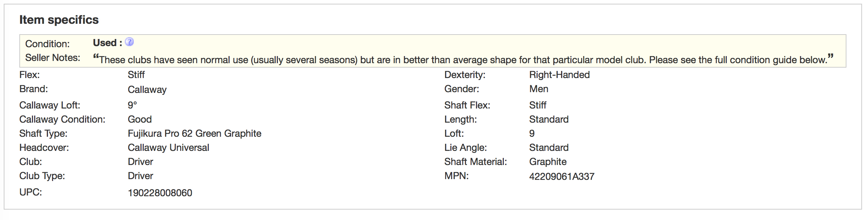Click the Right-Handed dexterity value
This screenshot has height=220, width=868.
pos(559,75)
